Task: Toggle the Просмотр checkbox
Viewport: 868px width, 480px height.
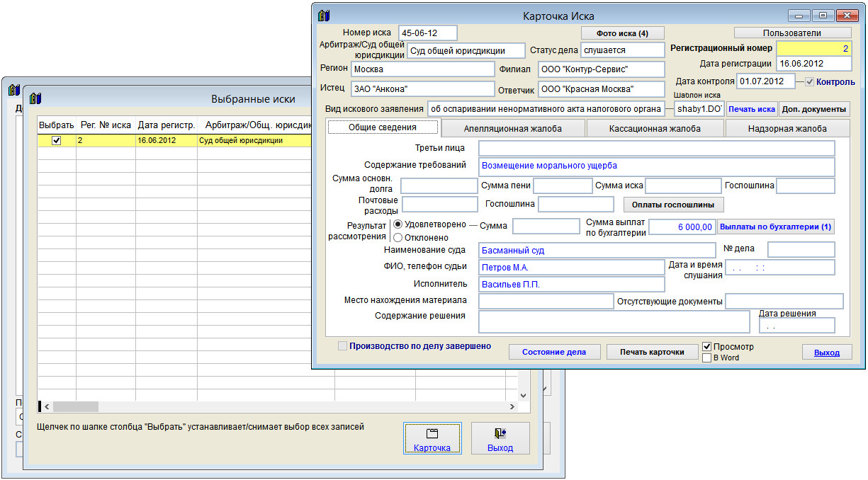Action: 707,347
